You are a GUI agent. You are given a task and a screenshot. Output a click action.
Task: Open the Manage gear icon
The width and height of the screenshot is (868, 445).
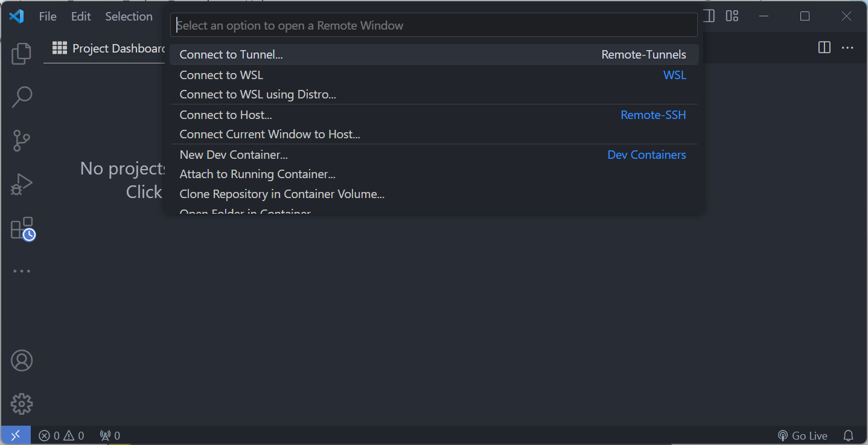click(x=22, y=404)
